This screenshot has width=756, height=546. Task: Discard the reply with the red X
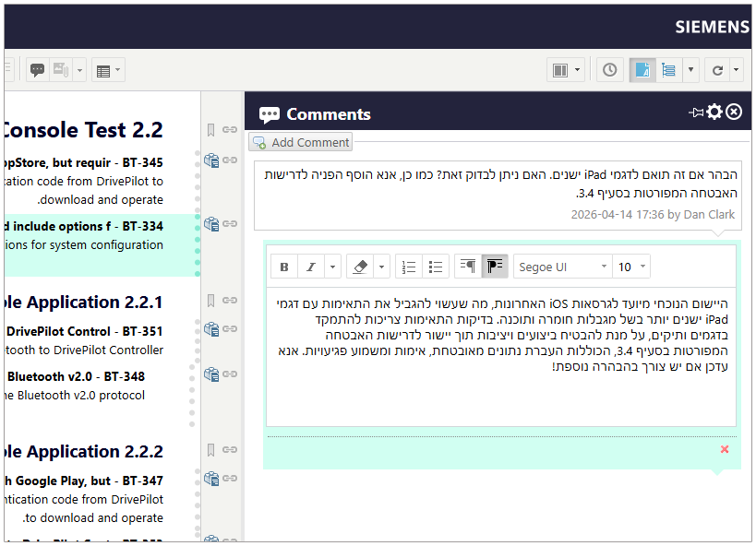coord(725,449)
